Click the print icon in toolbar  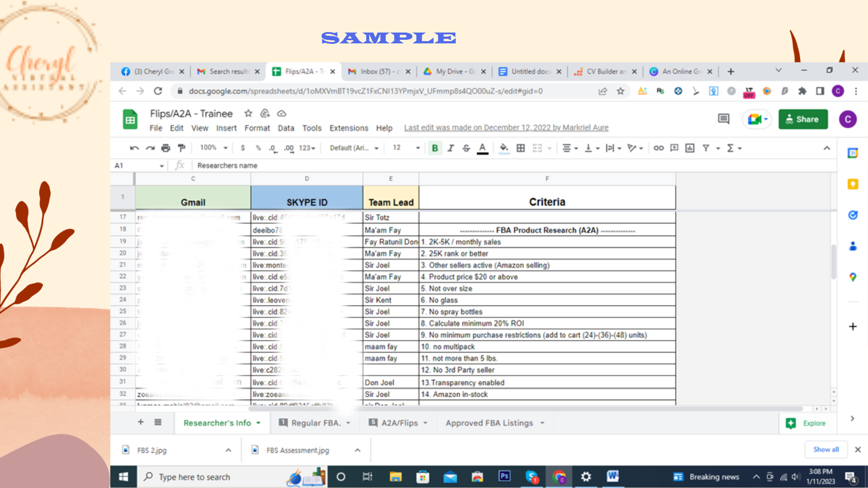[x=165, y=148]
